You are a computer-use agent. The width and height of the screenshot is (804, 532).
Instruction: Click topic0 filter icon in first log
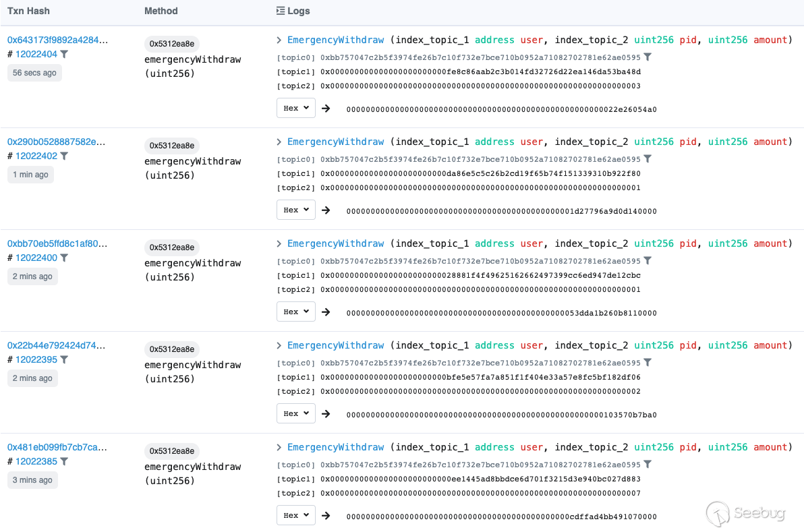(x=648, y=57)
